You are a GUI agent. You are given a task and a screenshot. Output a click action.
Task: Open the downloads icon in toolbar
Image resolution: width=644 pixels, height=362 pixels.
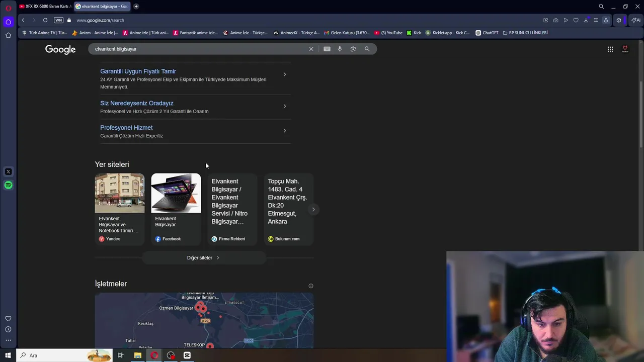pos(586,20)
